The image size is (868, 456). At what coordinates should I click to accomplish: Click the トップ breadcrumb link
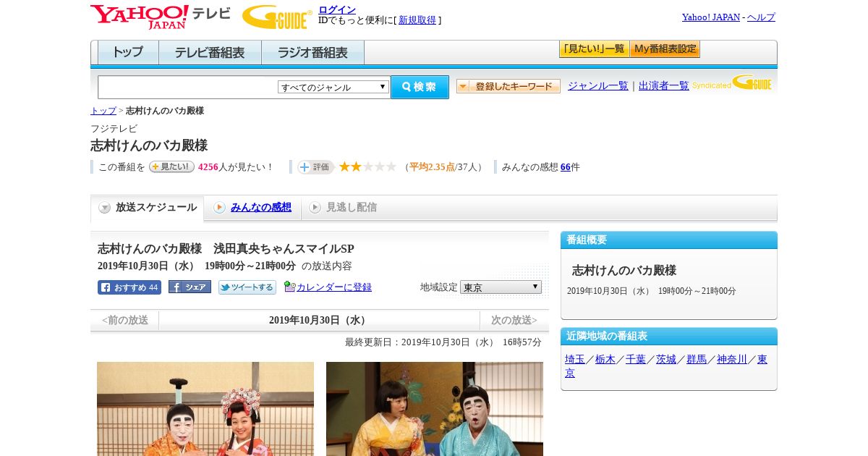coord(103,111)
